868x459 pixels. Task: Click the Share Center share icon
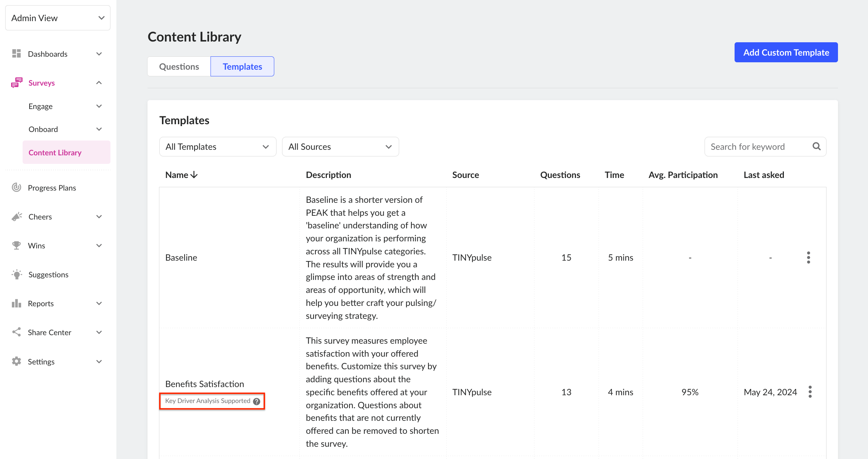16,332
